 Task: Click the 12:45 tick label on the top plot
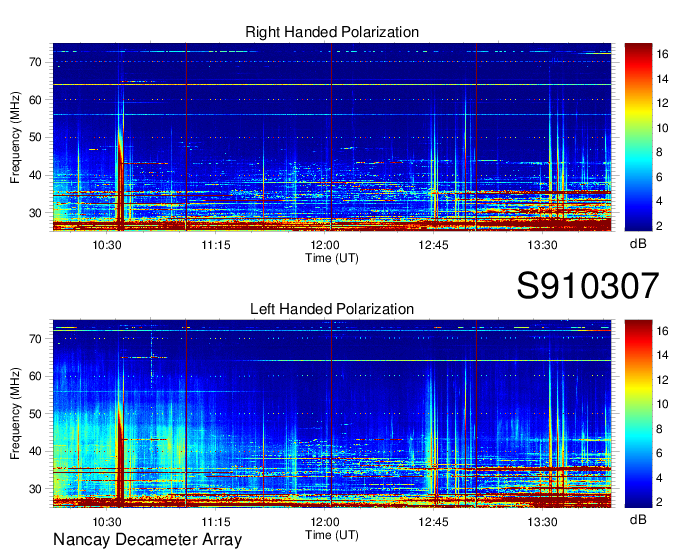tap(434, 245)
